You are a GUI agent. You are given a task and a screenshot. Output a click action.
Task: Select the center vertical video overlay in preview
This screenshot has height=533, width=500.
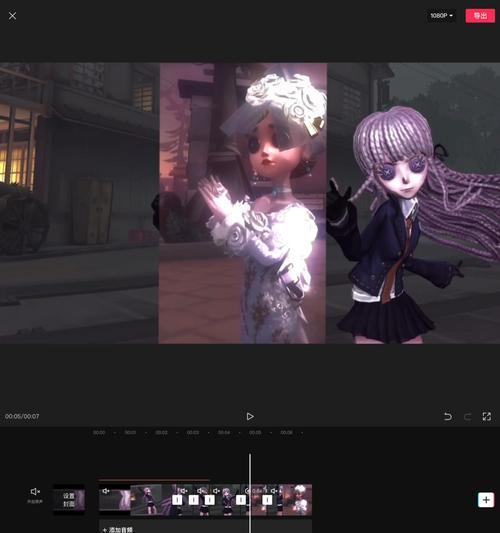(243, 203)
